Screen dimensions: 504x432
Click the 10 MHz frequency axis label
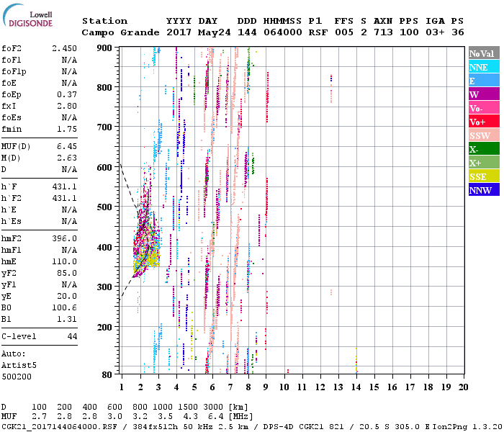click(284, 387)
